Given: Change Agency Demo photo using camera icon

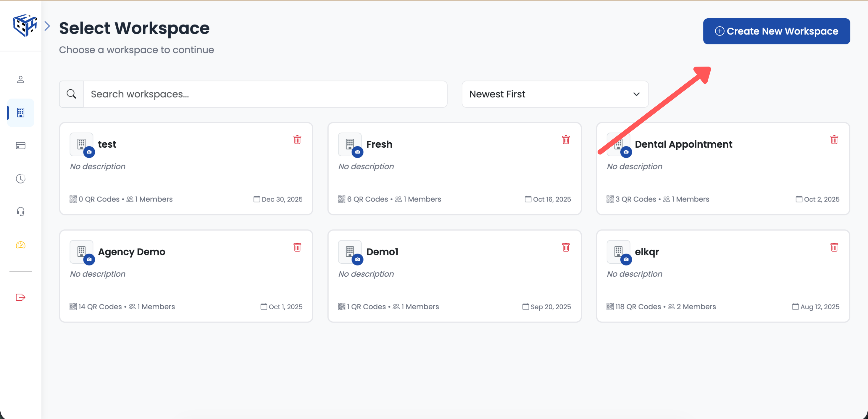Looking at the screenshot, I should [x=89, y=260].
